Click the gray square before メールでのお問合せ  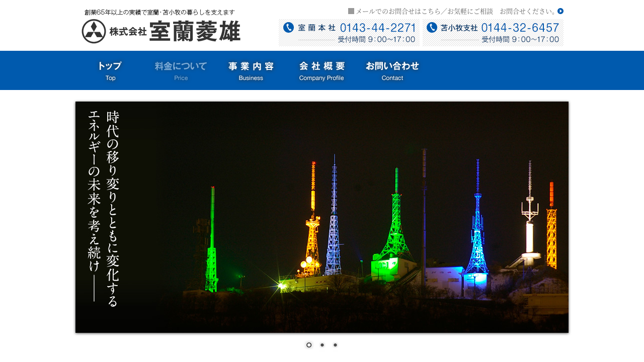point(351,11)
